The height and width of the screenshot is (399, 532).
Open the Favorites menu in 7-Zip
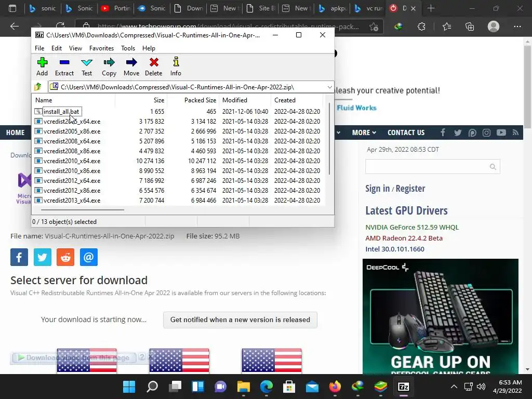(101, 48)
